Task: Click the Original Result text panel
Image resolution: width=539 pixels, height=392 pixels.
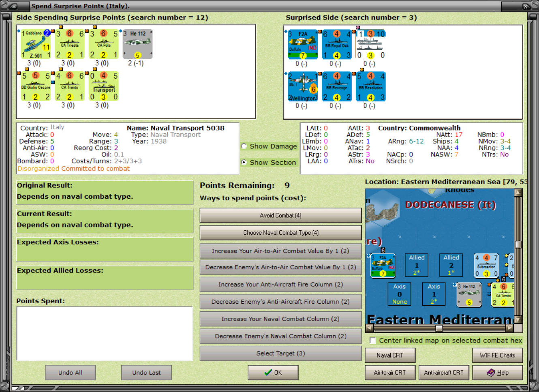Action: click(105, 193)
